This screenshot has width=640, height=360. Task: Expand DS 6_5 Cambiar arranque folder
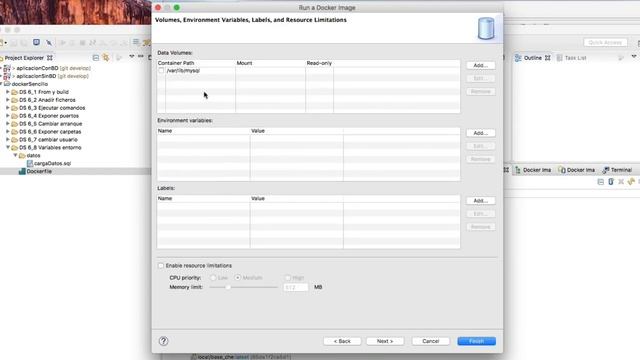click(x=8, y=124)
